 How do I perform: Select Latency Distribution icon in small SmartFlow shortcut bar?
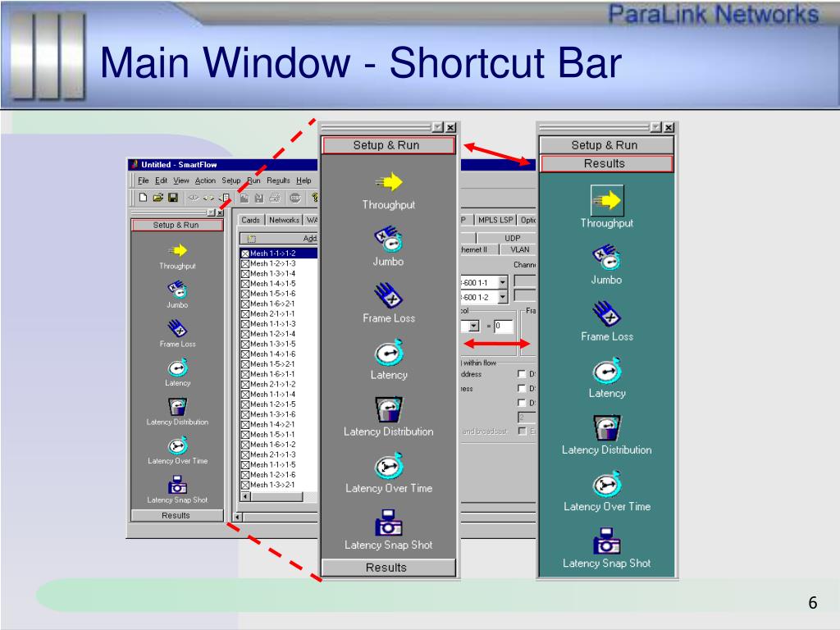[x=177, y=407]
